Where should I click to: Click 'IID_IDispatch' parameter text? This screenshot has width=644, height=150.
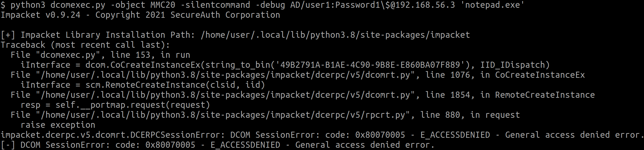(512, 65)
